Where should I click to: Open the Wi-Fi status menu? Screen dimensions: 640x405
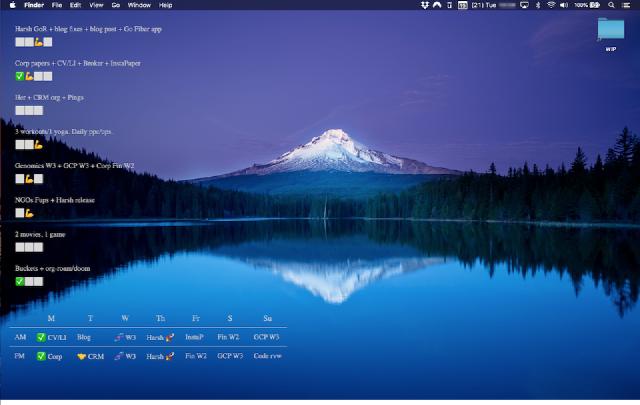(551, 5)
